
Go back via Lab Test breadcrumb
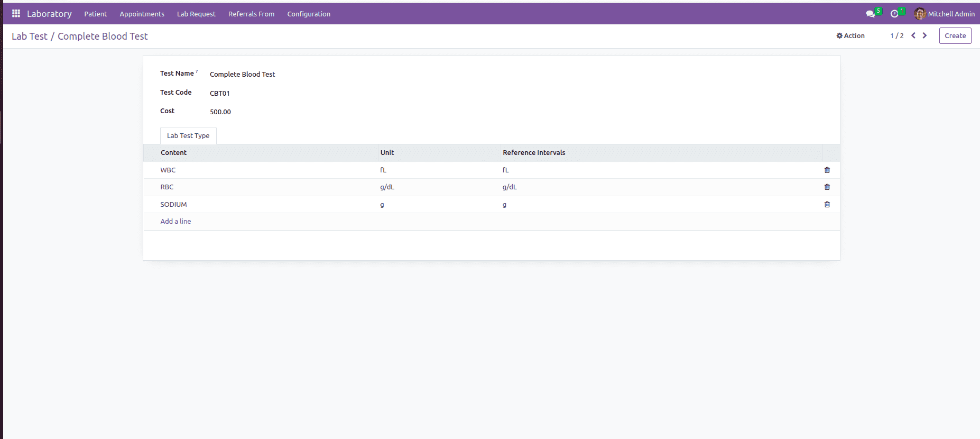click(30, 36)
